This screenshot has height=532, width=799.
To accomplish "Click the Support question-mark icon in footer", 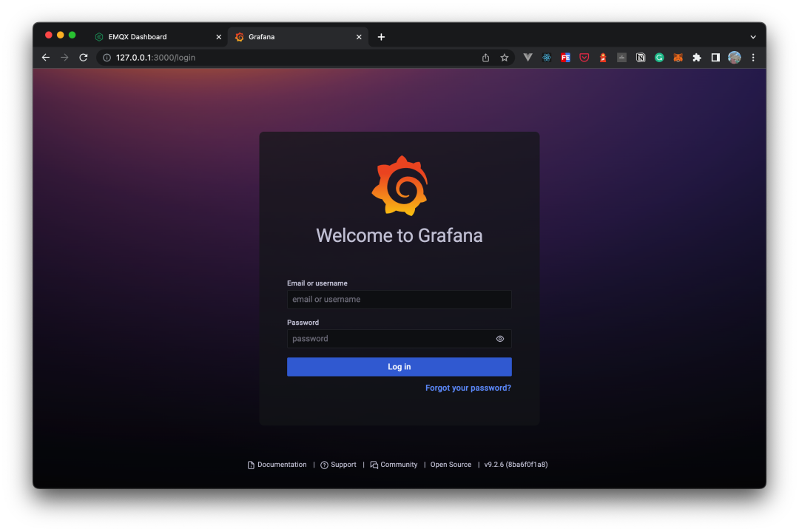I will 324,465.
